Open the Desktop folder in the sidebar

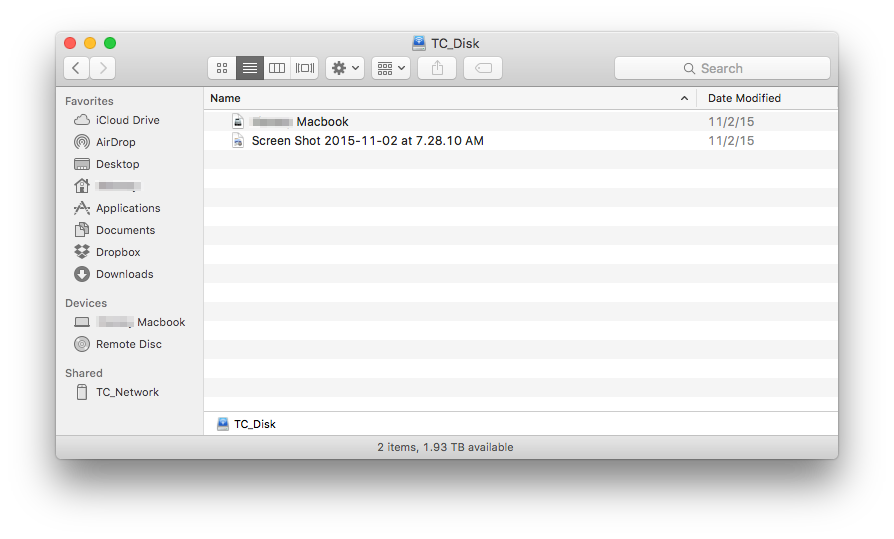pyautogui.click(x=107, y=164)
